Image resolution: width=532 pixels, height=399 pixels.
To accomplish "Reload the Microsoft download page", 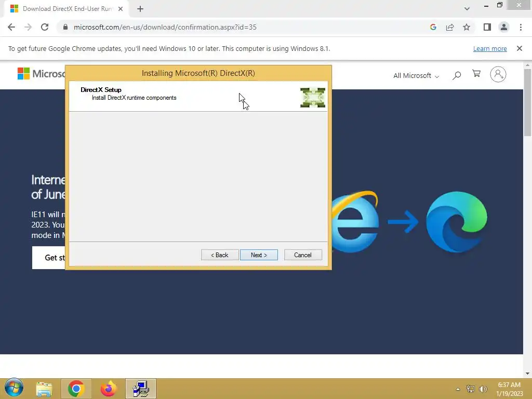I will (x=45, y=27).
